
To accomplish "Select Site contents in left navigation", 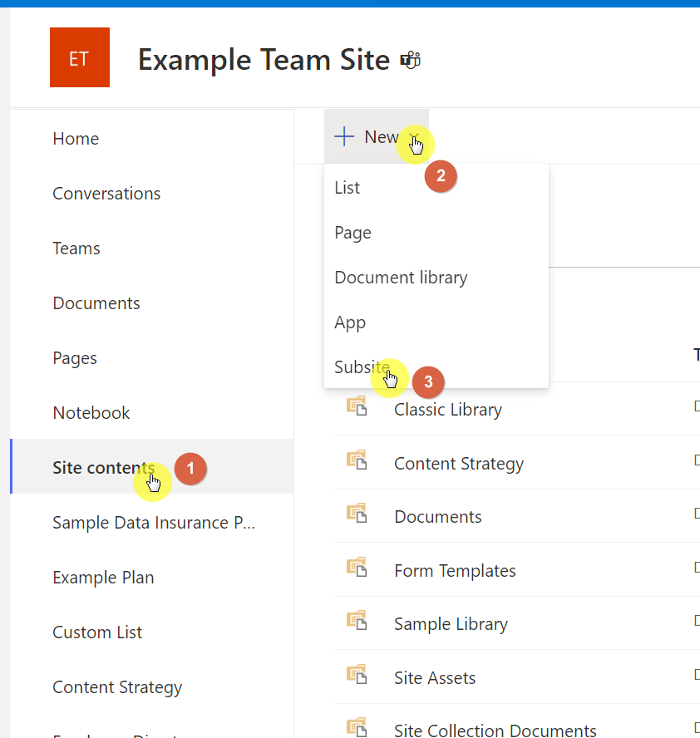I will 152,466.
